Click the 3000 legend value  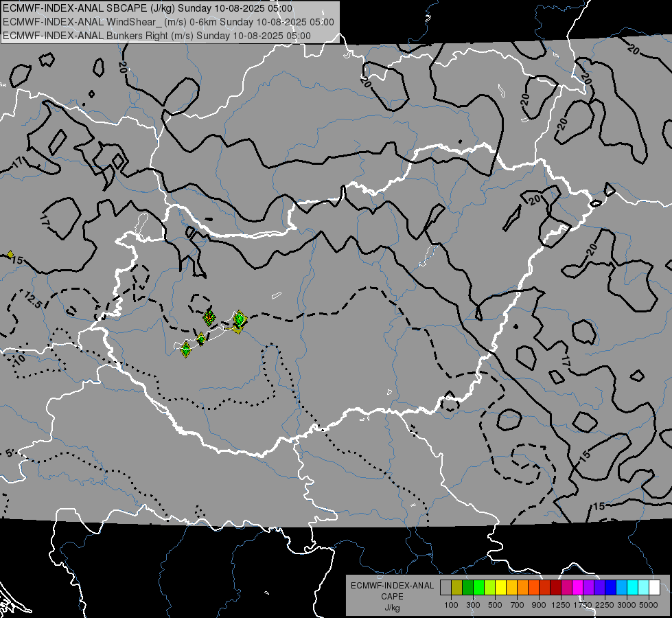627,605
